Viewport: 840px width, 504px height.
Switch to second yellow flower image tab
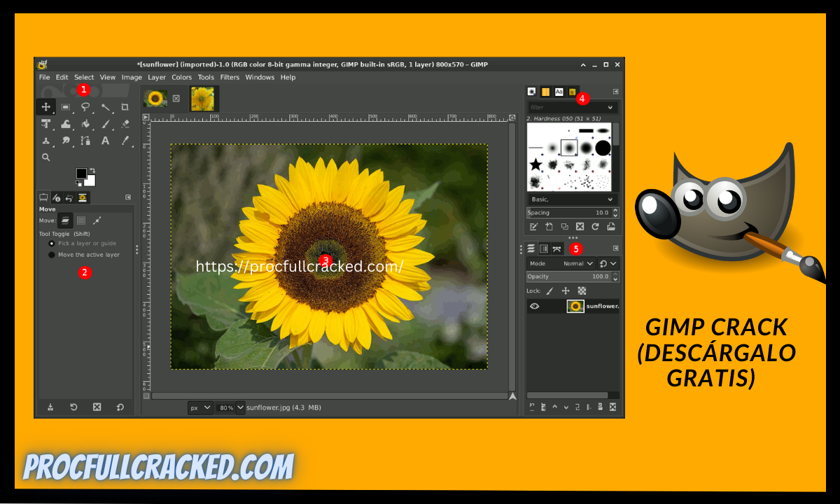pyautogui.click(x=203, y=99)
